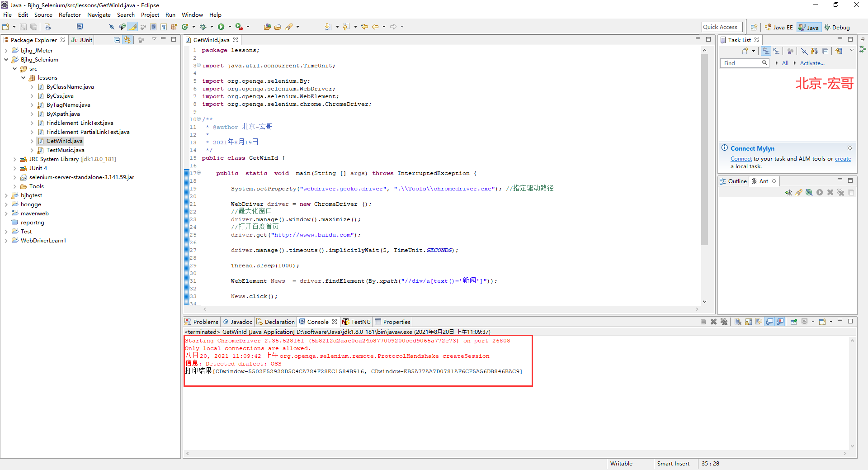This screenshot has width=868, height=470.
Task: Click the Search flashlight toolbar icon
Action: click(x=289, y=27)
